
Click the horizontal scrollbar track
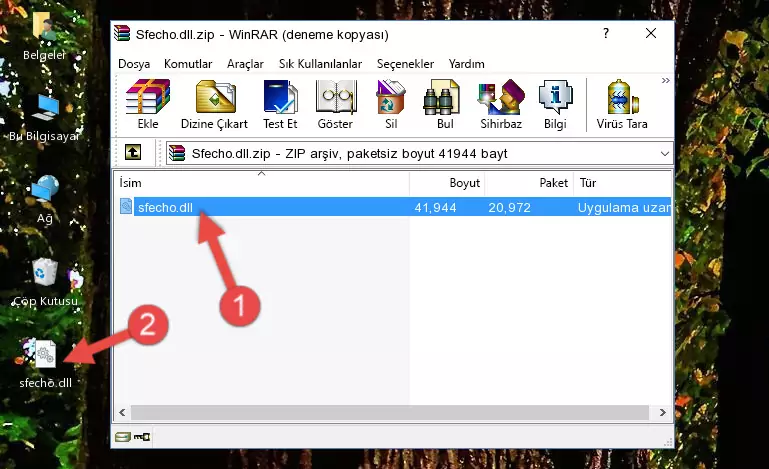pyautogui.click(x=390, y=413)
